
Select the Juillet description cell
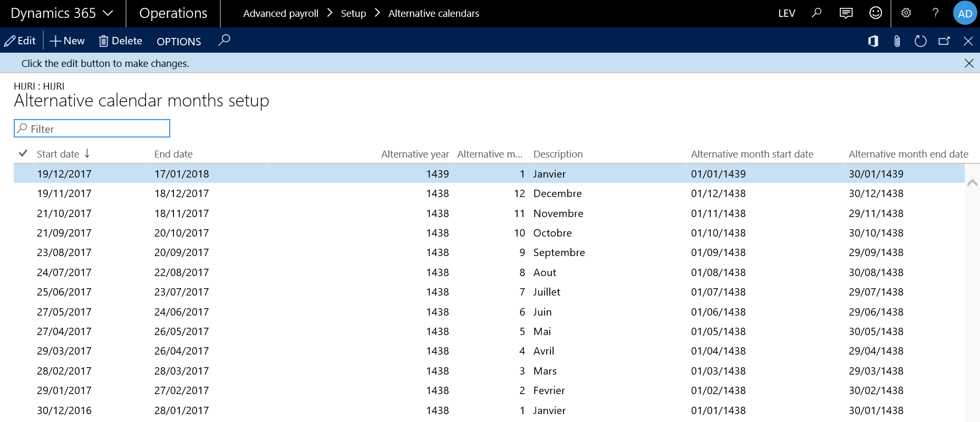click(x=547, y=292)
